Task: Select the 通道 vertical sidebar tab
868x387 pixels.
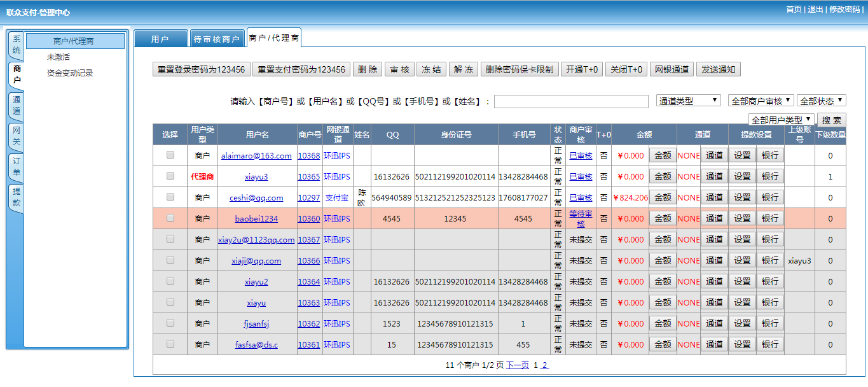Action: [x=17, y=106]
